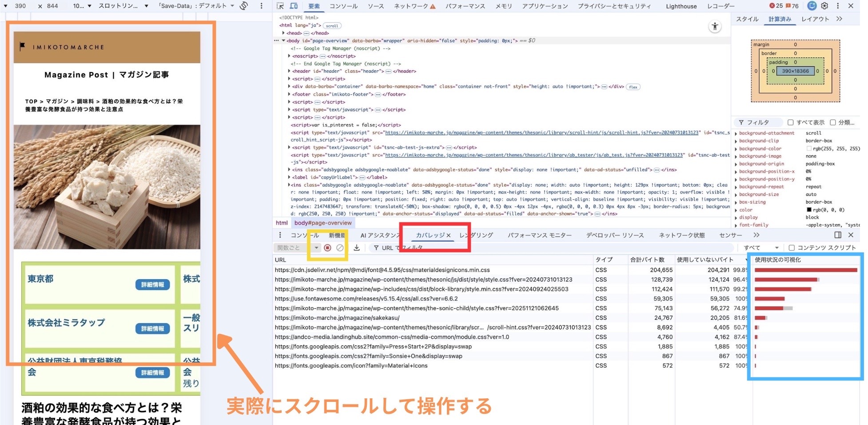Image resolution: width=868 pixels, height=425 pixels.
Task: Click the rotate device orientation icon
Action: (x=244, y=6)
